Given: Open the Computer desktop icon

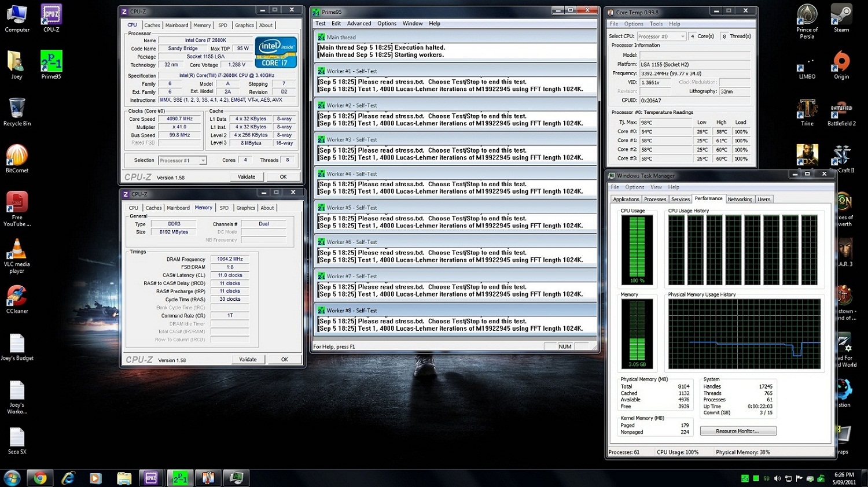Looking at the screenshot, I should 17,19.
